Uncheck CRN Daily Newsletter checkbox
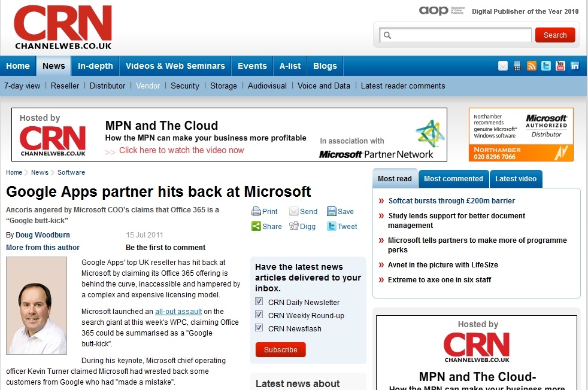This screenshot has height=390, width=588. [259, 301]
